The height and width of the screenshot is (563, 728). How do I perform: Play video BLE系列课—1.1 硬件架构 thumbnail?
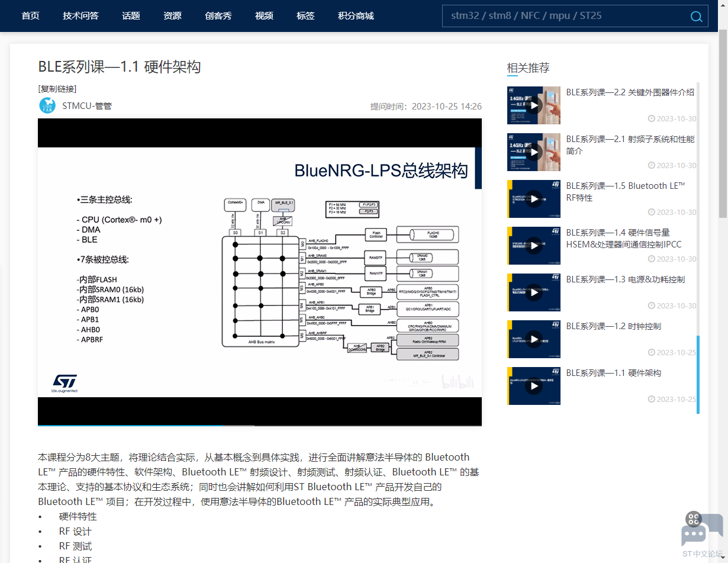coord(534,386)
